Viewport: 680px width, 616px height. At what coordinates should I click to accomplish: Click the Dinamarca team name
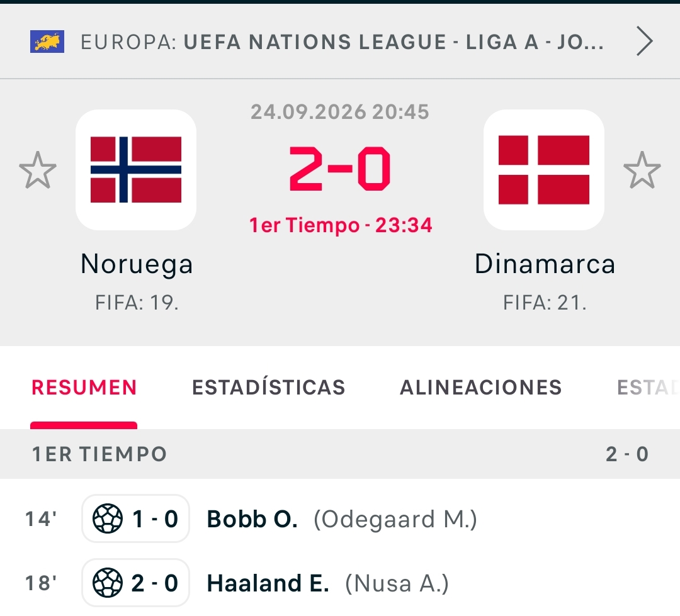pos(545,264)
